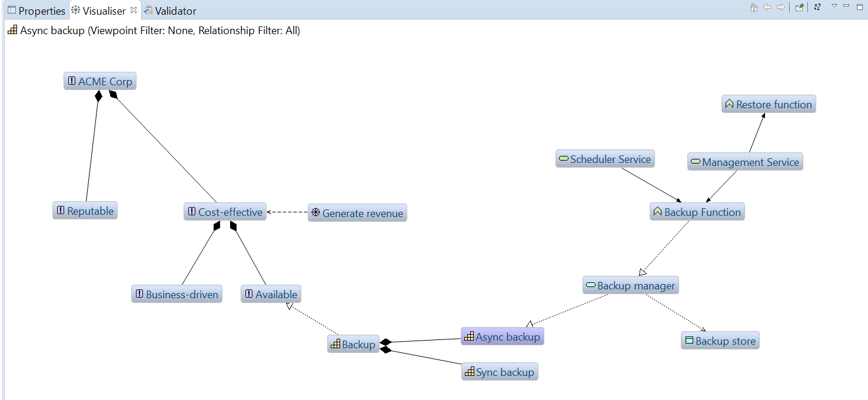This screenshot has height=400, width=868.
Task: Select the ACME Corp node
Action: point(100,82)
